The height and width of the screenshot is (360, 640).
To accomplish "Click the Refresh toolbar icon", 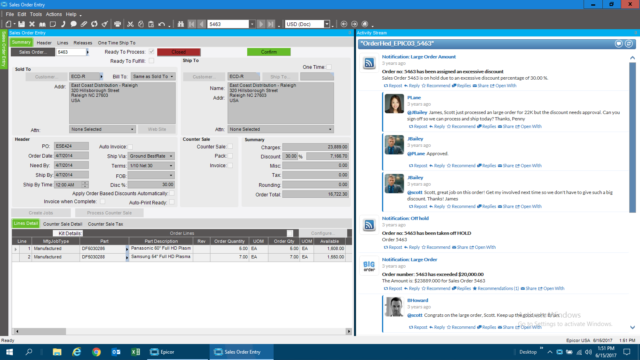I will [94, 24].
